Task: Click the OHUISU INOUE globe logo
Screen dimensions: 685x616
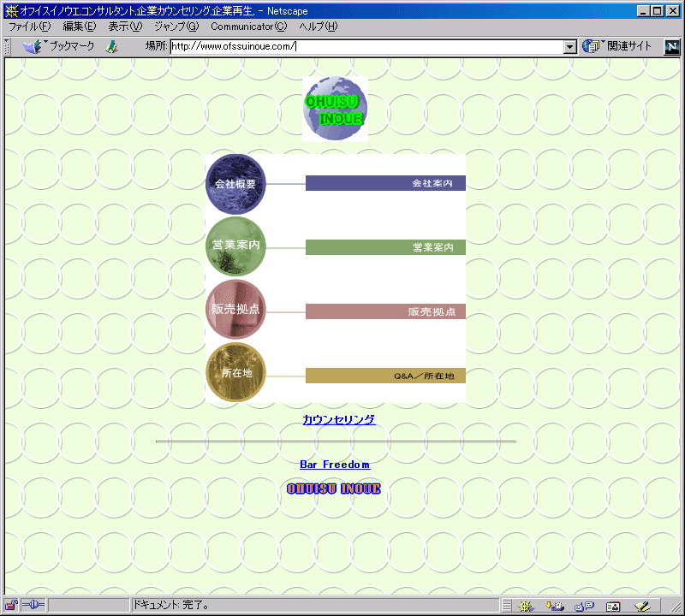Action: (335, 109)
